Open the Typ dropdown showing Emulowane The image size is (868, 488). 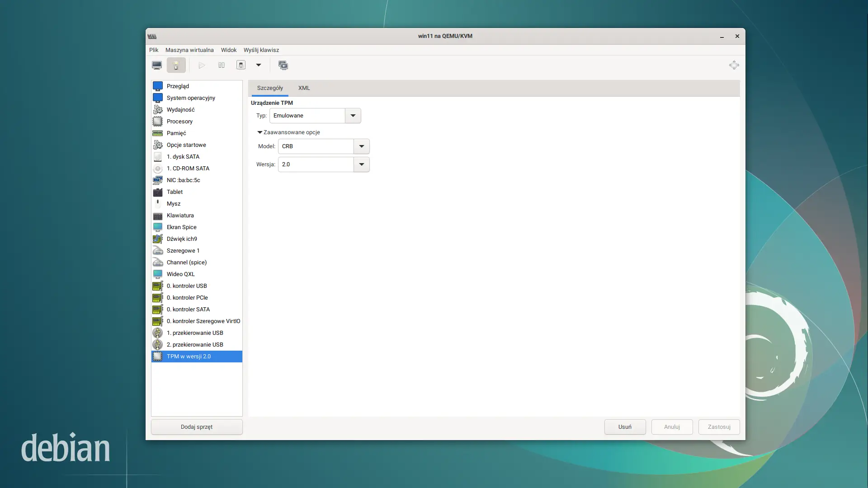point(315,116)
